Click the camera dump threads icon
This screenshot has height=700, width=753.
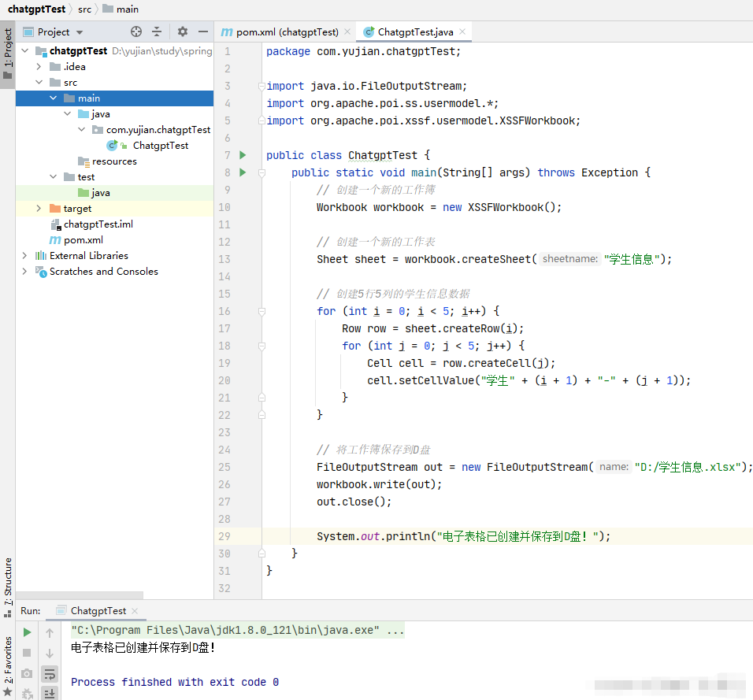point(28,674)
